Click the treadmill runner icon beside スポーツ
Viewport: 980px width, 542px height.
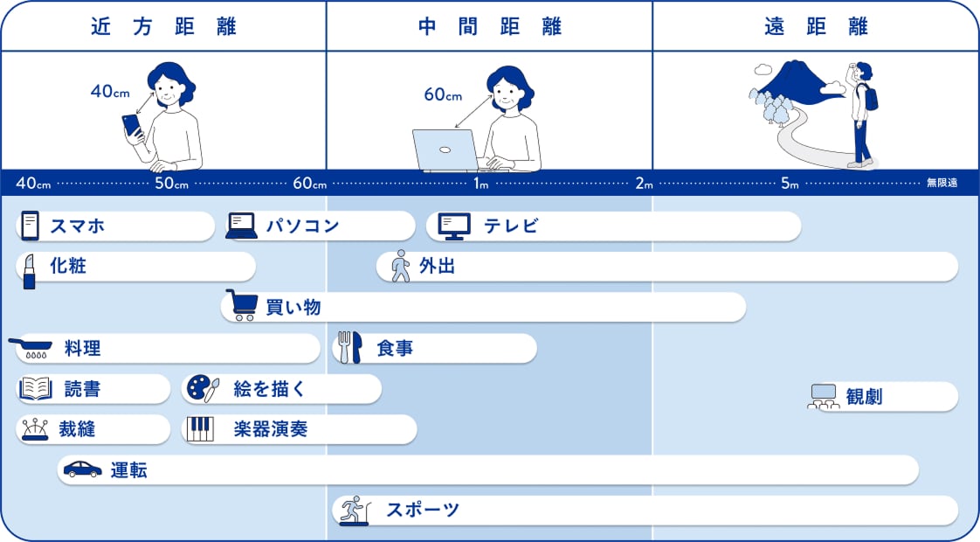coord(355,510)
